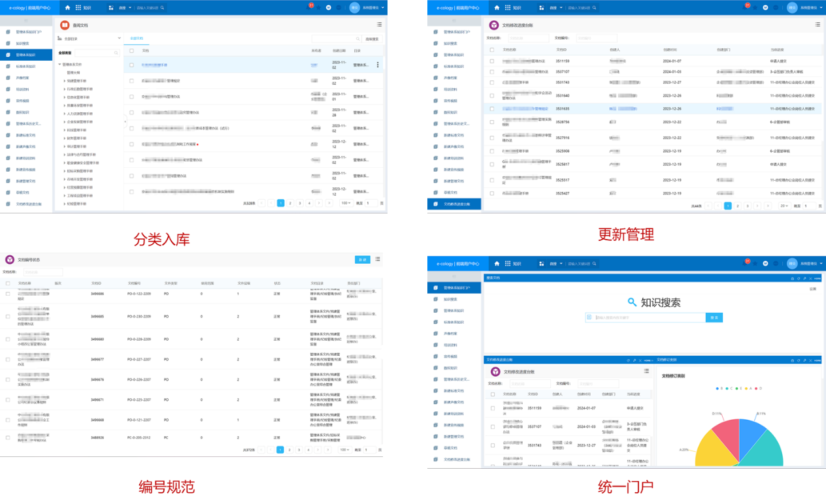The height and width of the screenshot is (504, 826).
Task: Select the PC-0-205-2312 row checkbox in 编号规范
Action: click(8, 438)
